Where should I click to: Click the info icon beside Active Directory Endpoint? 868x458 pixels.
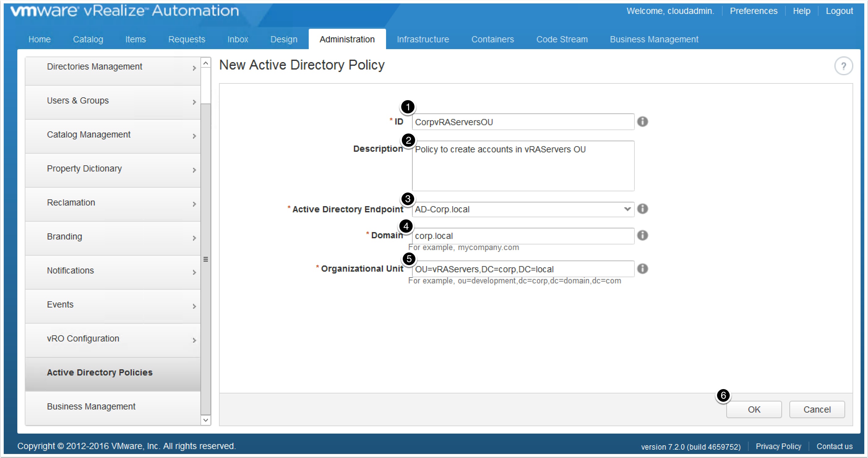click(642, 209)
